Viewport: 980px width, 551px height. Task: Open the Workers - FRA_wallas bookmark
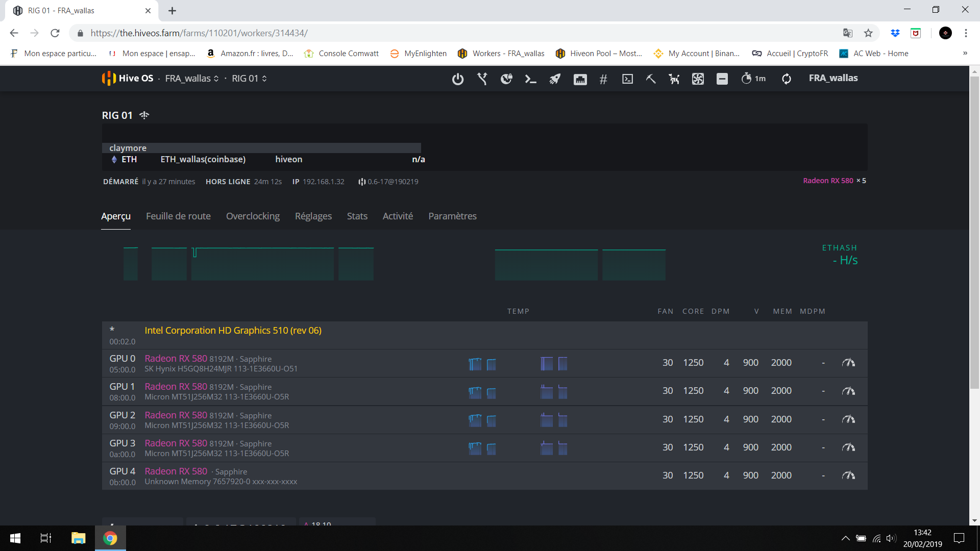pyautogui.click(x=501, y=54)
